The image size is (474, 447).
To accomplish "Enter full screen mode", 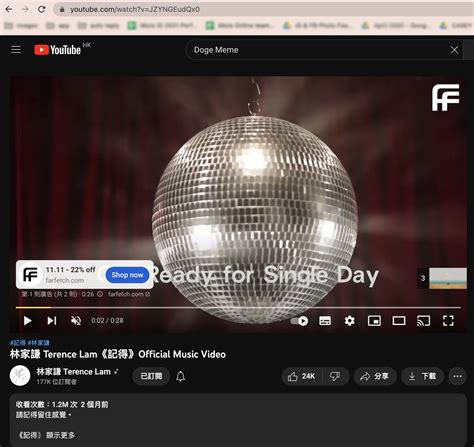I will click(448, 321).
